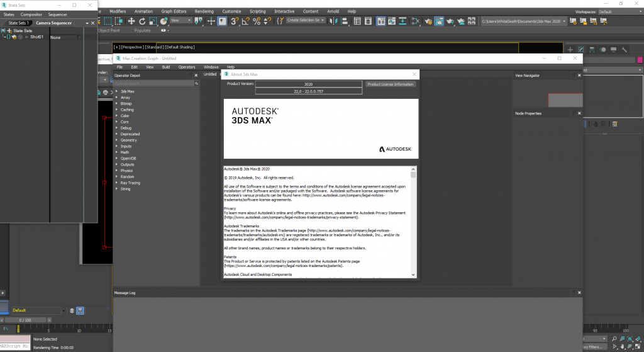Click the Operator Depot search field
The width and height of the screenshot is (644, 352).
[154, 84]
